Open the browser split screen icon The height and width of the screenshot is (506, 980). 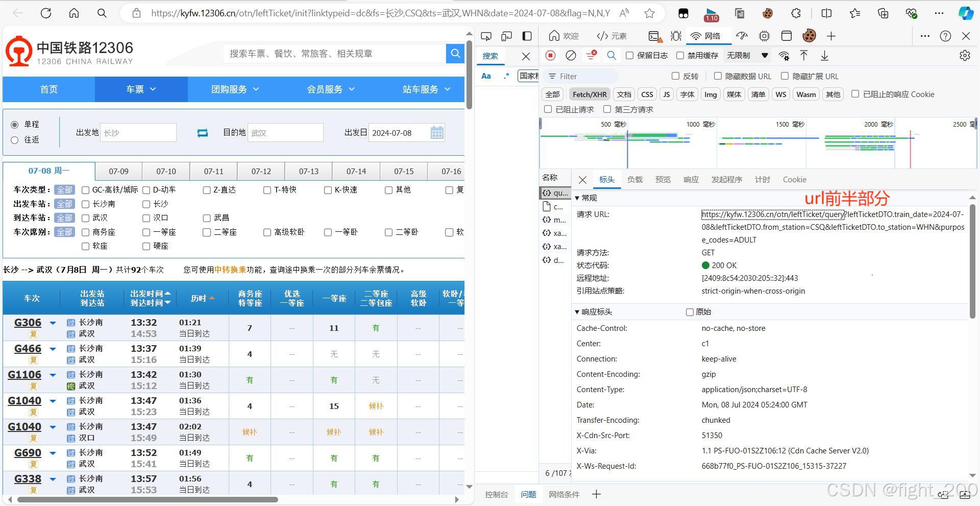click(827, 13)
